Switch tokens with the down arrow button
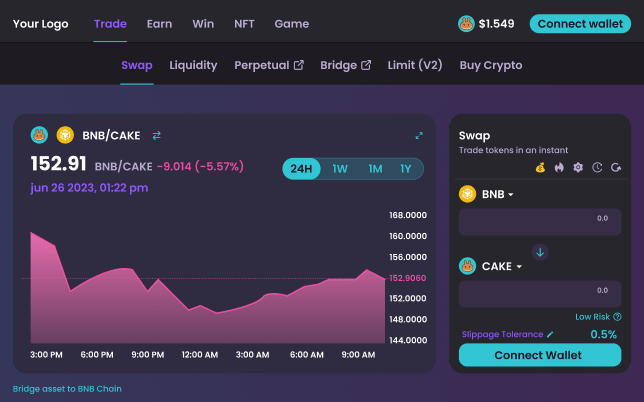 pos(540,252)
